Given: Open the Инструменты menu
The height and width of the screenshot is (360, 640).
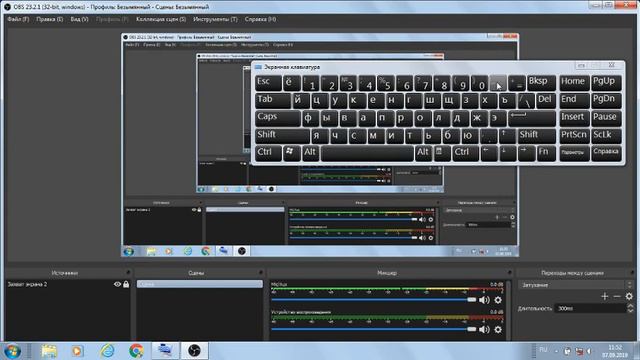Looking at the screenshot, I should point(215,19).
